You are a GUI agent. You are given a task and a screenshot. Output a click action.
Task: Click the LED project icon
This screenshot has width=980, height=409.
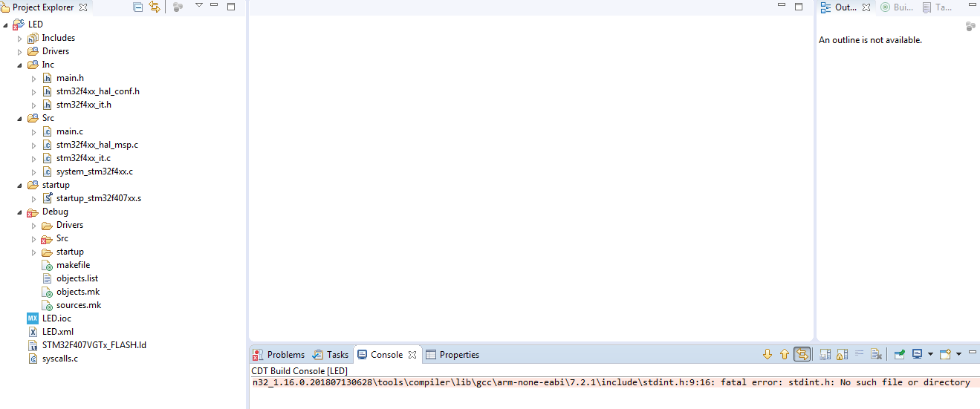[x=19, y=24]
